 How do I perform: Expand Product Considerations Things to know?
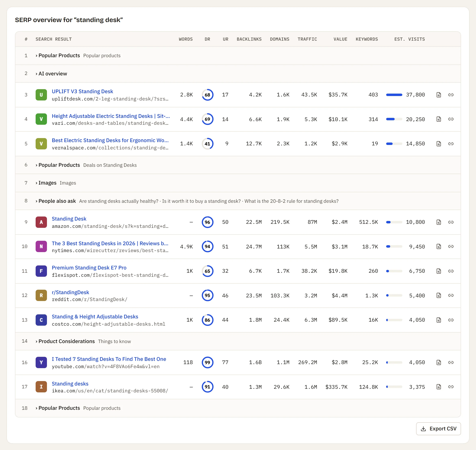238,341
